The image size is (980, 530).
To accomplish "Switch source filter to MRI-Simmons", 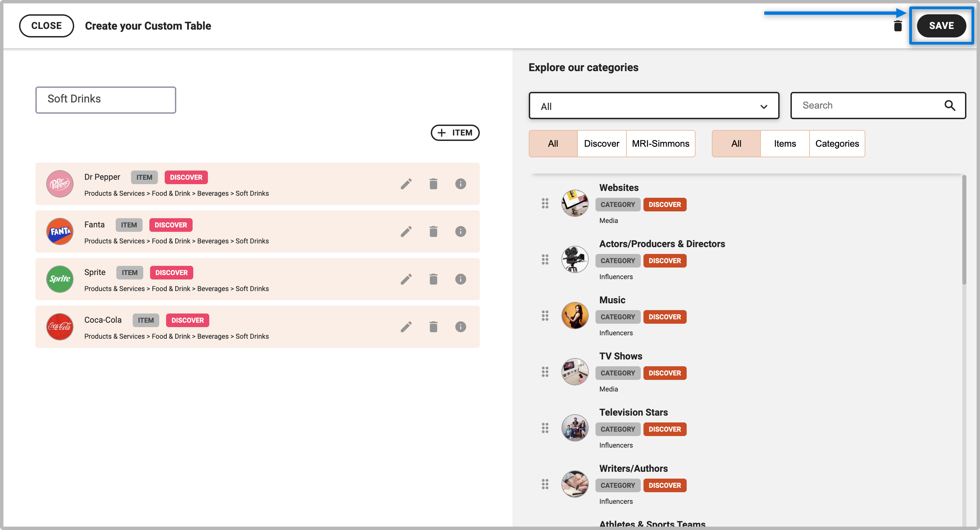I will (660, 143).
